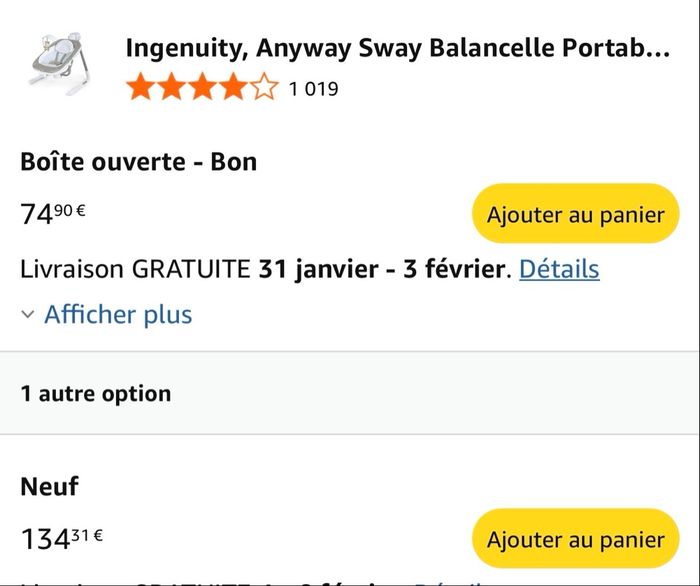
Task: Click the Livraison GRATUITE text
Action: (x=135, y=269)
